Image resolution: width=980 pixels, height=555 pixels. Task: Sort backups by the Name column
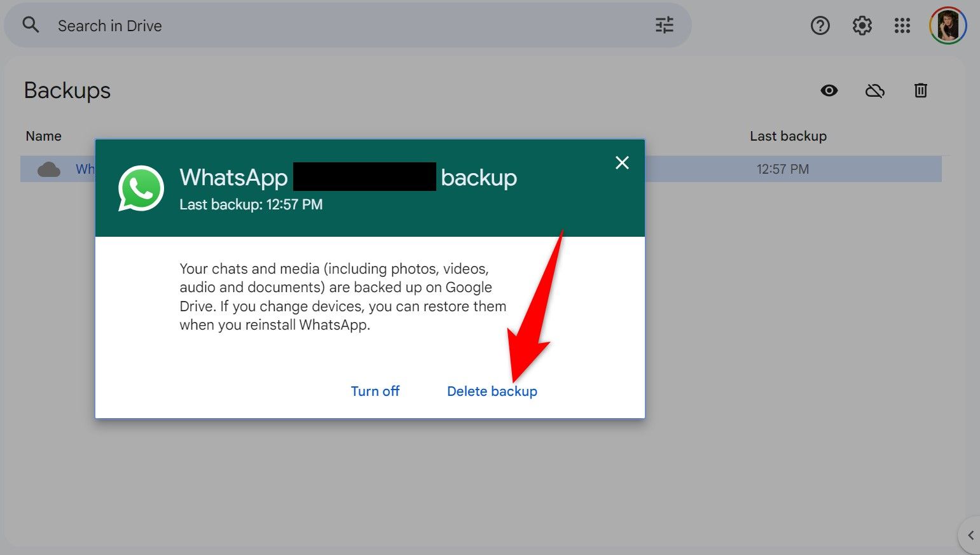tap(43, 136)
